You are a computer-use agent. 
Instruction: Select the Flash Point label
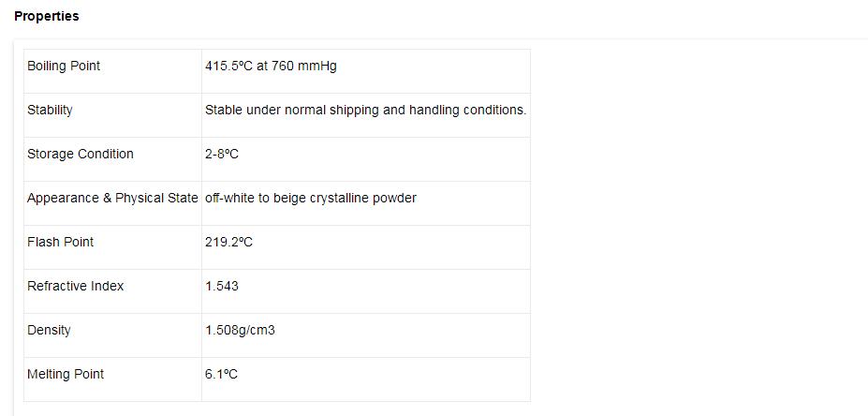(61, 242)
